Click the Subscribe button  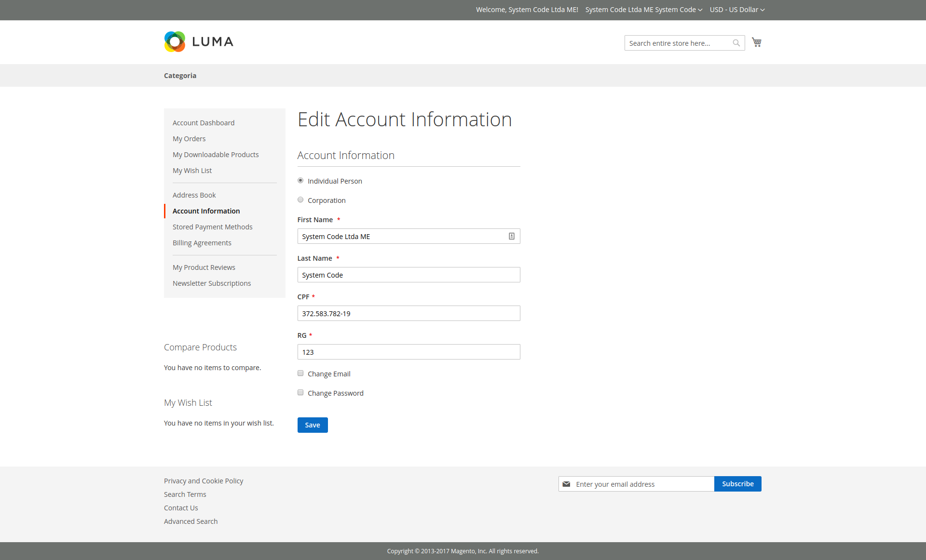[737, 484]
